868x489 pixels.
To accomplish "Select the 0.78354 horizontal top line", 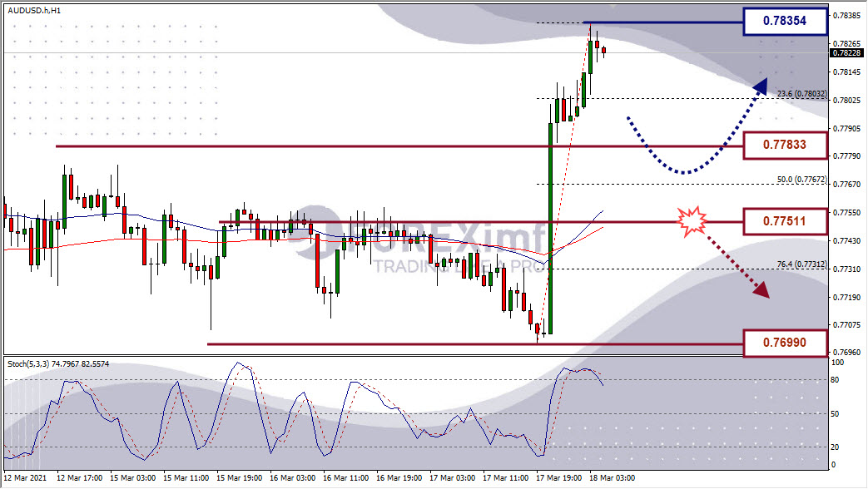I will pyautogui.click(x=663, y=22).
